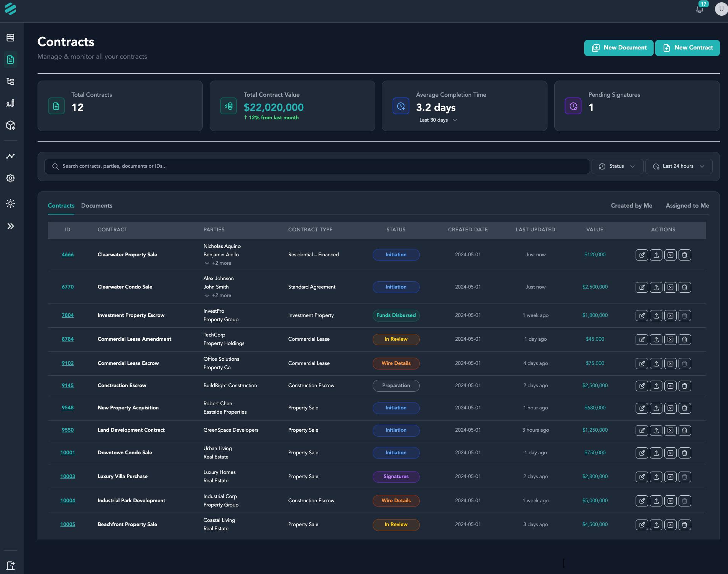
Task: Upload a file for Commercial Lease Amendment
Action: tap(656, 339)
